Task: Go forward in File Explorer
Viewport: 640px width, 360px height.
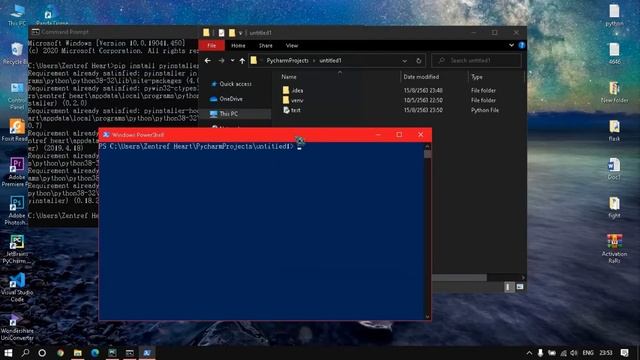Action: click(x=221, y=60)
